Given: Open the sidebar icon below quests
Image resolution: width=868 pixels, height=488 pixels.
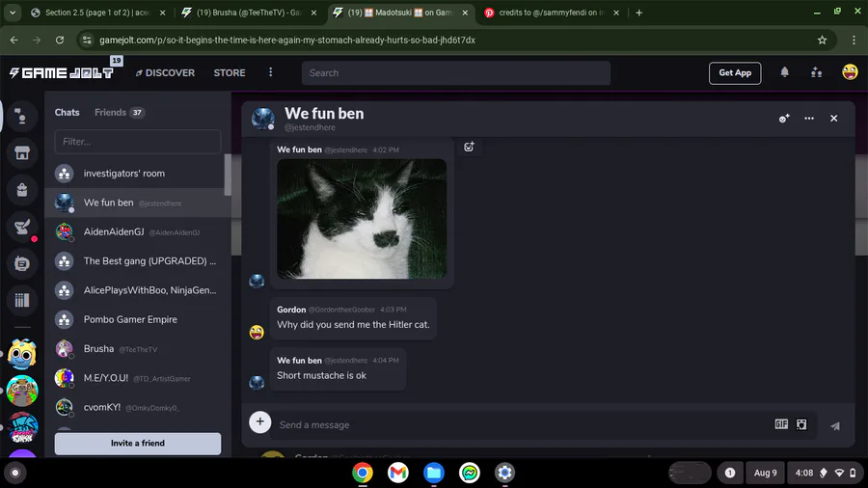Looking at the screenshot, I should pyautogui.click(x=21, y=263).
